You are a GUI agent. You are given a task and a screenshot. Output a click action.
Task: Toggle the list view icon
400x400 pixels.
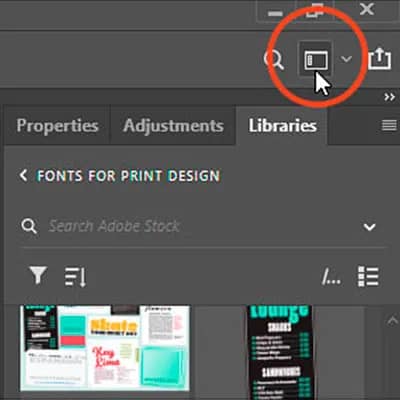tap(368, 276)
